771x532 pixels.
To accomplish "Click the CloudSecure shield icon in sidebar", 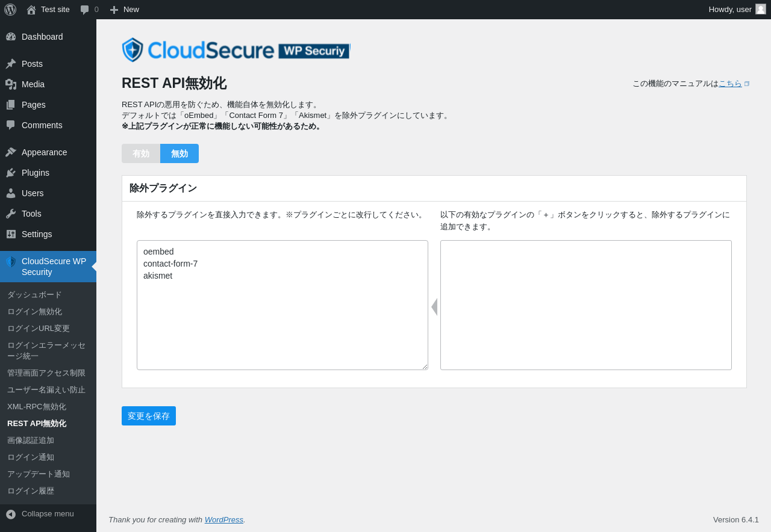I will tap(11, 262).
